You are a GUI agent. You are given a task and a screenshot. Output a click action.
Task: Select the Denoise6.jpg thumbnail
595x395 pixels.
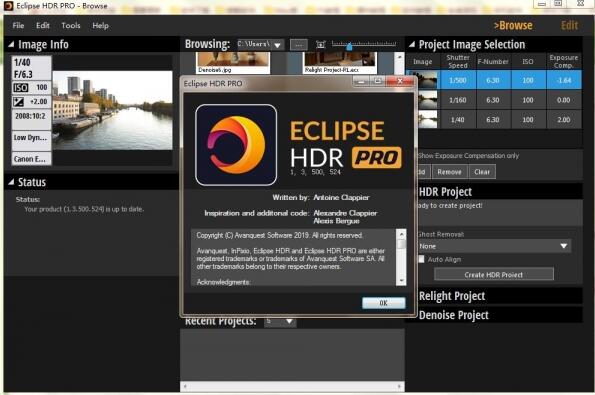pyautogui.click(x=233, y=63)
